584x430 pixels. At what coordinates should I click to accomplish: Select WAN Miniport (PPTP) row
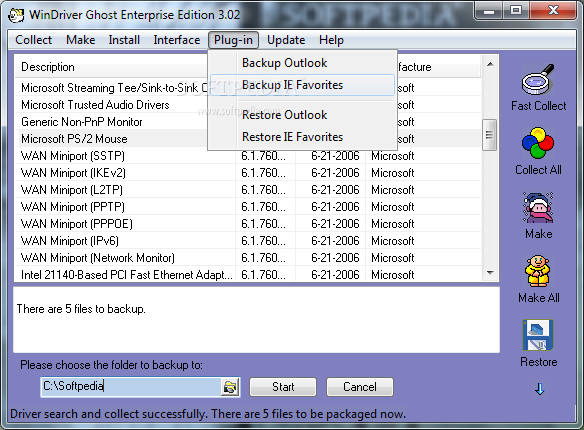248,207
